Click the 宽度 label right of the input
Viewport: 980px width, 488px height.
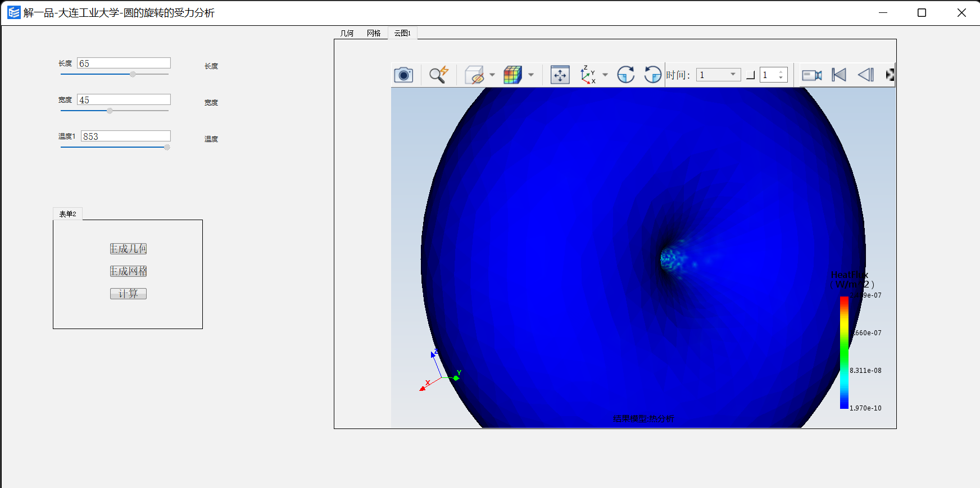(211, 103)
